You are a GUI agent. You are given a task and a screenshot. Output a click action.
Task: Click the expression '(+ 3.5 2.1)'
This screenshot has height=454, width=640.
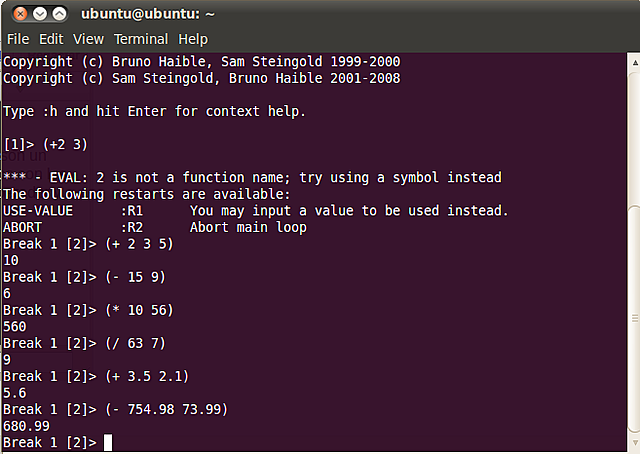(147, 376)
